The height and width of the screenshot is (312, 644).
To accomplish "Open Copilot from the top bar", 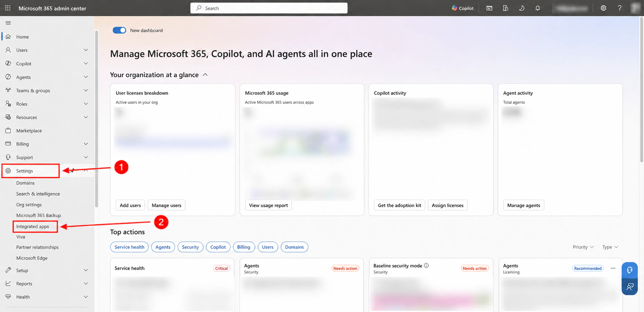I will point(462,8).
